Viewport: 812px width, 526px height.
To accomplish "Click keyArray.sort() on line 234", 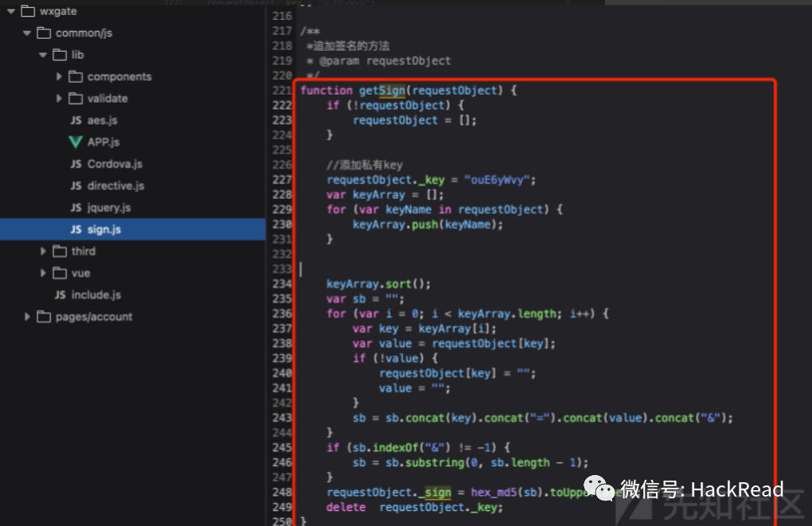I will click(378, 284).
